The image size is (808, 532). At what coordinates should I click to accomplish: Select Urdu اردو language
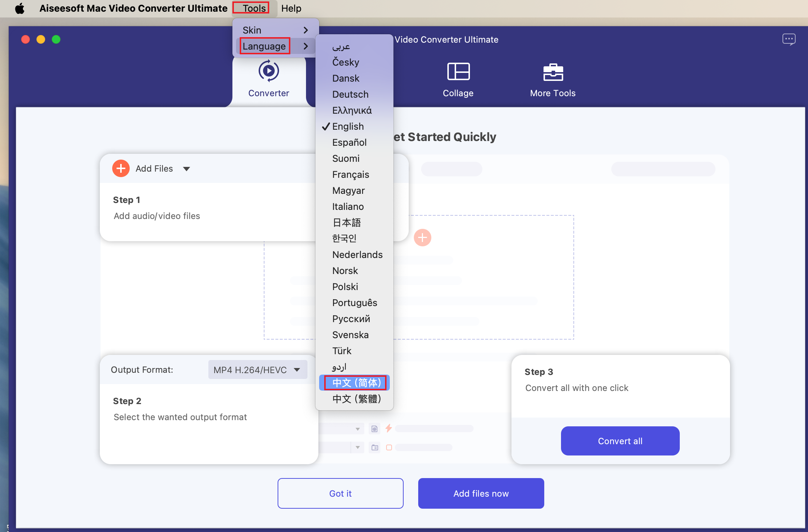coord(354,367)
